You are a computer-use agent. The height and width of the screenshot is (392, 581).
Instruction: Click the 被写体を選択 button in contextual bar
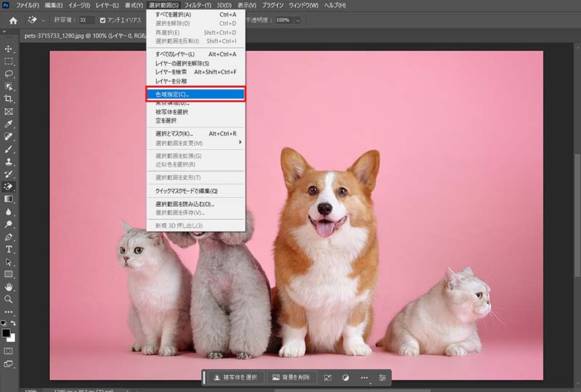tap(235, 377)
